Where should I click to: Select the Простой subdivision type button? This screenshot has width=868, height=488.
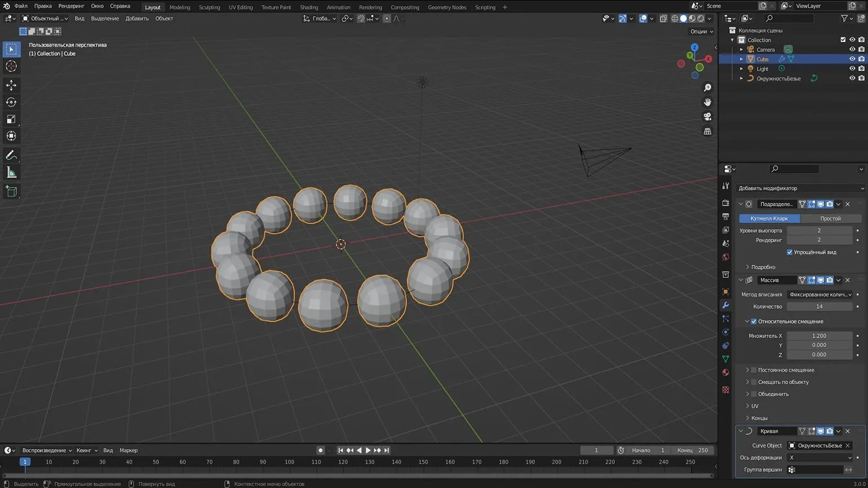(830, 218)
